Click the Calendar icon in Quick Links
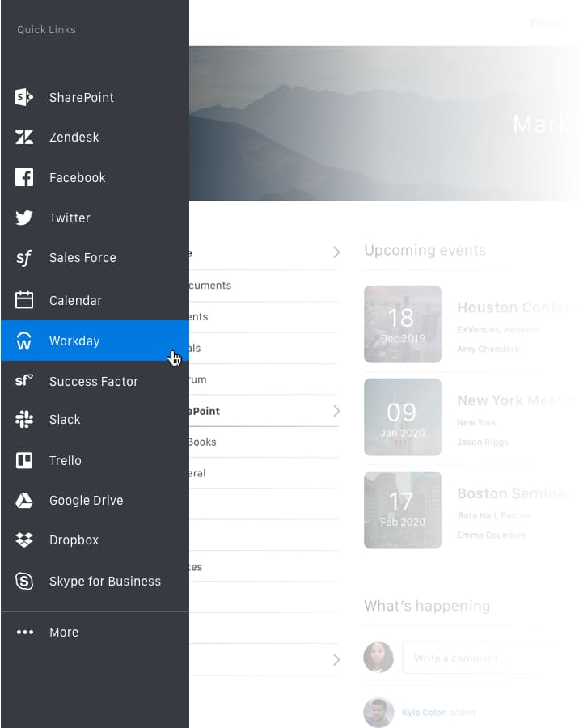579x728 pixels. 24,300
